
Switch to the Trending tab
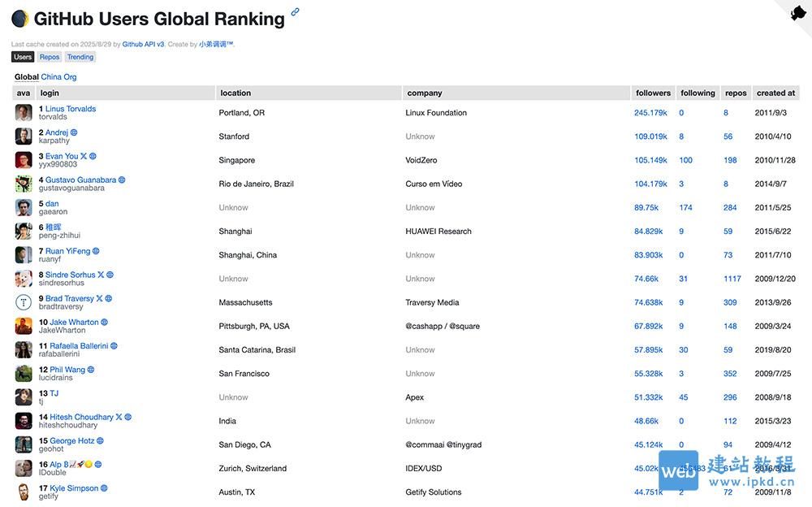[x=80, y=57]
